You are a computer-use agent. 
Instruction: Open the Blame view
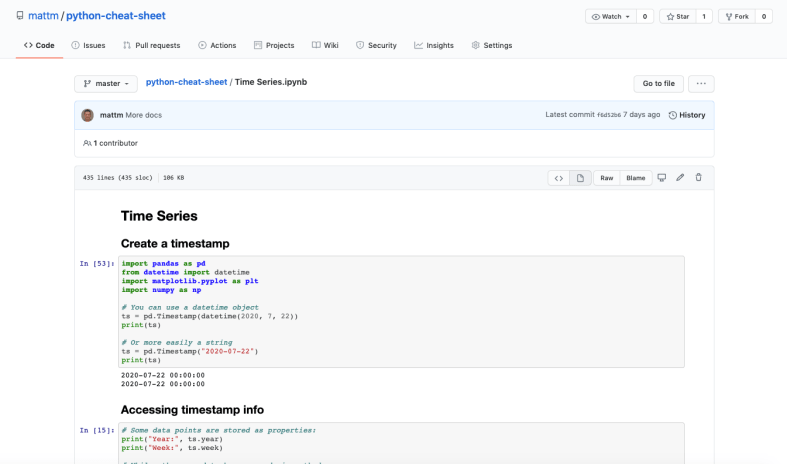(x=635, y=178)
